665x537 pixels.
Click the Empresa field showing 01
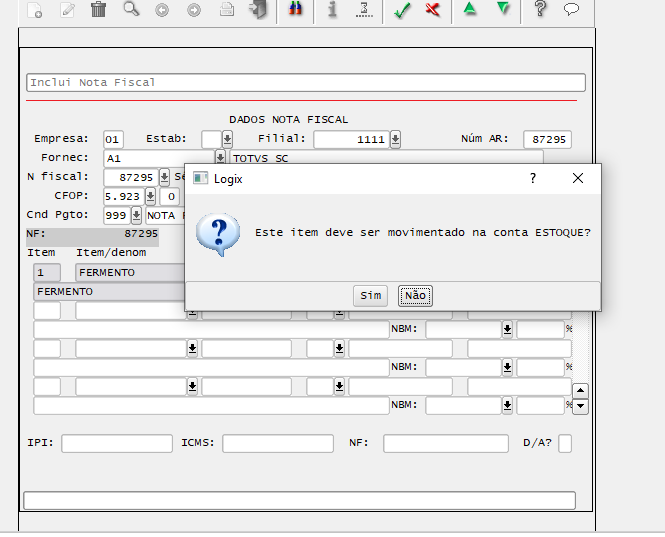113,139
